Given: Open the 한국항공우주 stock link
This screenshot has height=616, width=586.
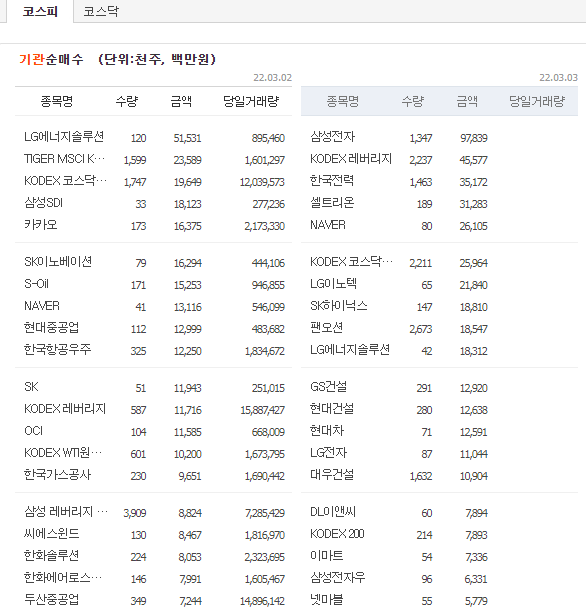Looking at the screenshot, I should [x=57, y=350].
